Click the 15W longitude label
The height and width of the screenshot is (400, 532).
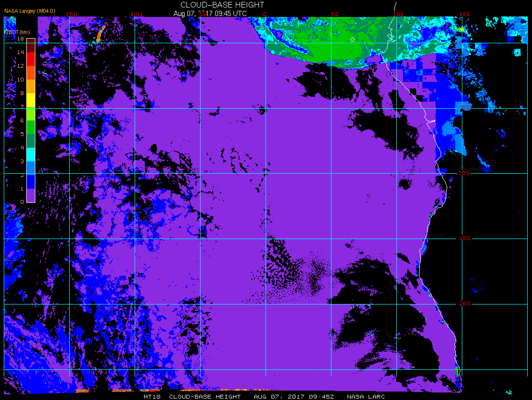tap(72, 14)
